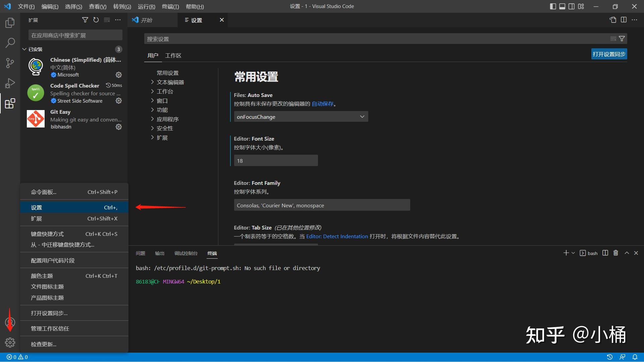
Task: Click the 打开设置同步 button
Action: pyautogui.click(x=609, y=54)
